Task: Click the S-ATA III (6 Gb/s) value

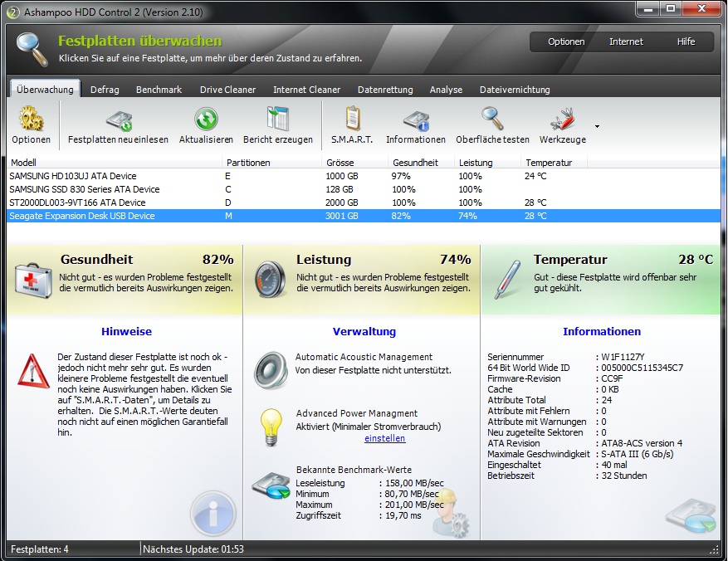Action: click(637, 454)
